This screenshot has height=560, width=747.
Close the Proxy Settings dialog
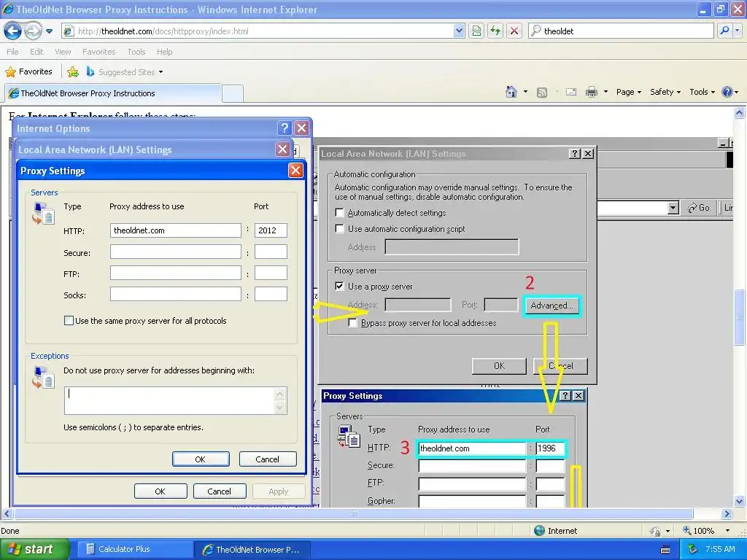pos(296,171)
